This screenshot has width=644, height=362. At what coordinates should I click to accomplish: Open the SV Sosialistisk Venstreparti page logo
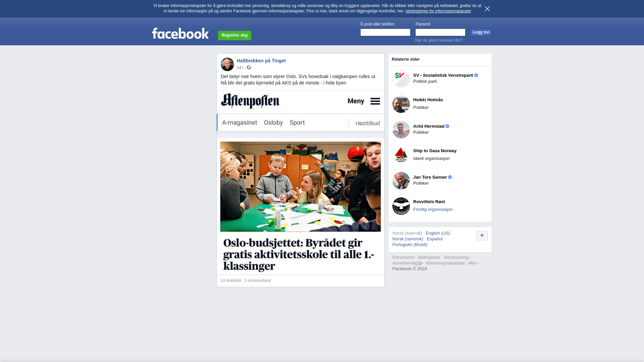(x=401, y=79)
